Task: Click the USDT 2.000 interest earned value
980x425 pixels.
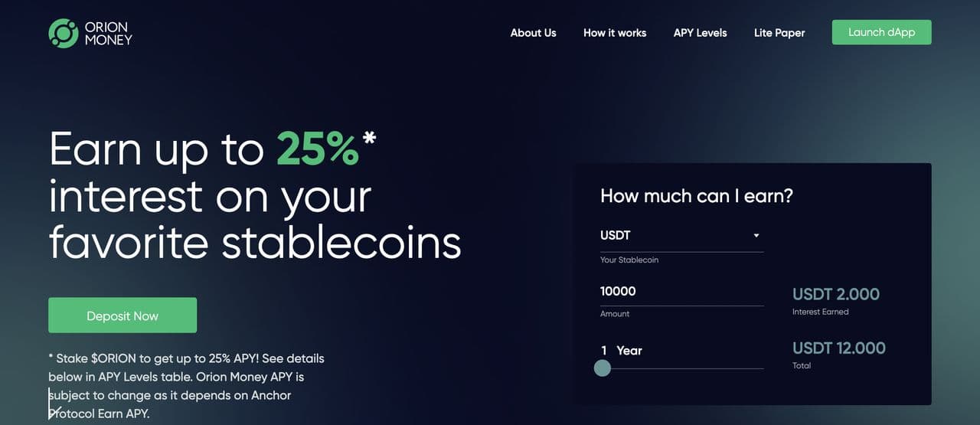Action: 836,294
